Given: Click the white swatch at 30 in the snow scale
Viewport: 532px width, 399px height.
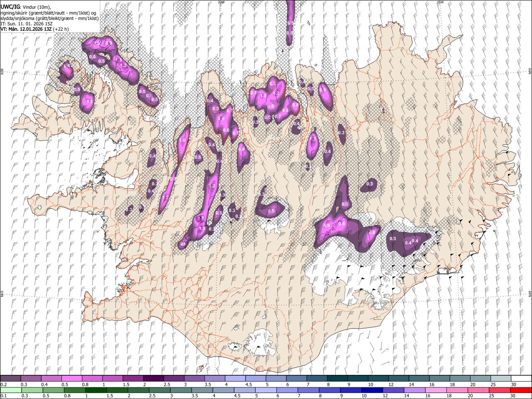Looking at the screenshot, I should tap(521, 378).
